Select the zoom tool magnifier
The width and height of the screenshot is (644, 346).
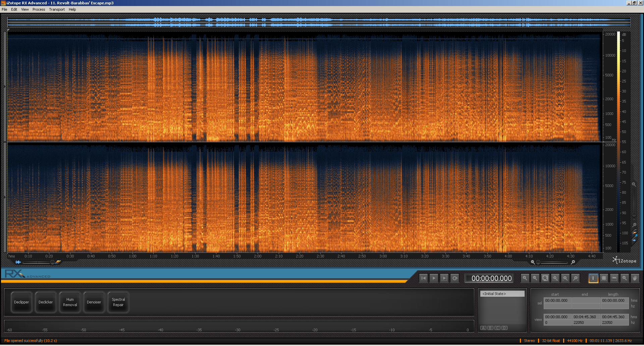tap(625, 278)
